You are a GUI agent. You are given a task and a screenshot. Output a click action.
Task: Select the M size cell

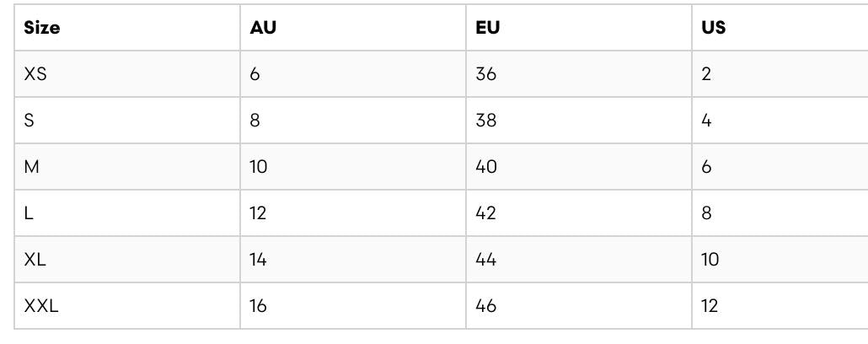point(127,167)
